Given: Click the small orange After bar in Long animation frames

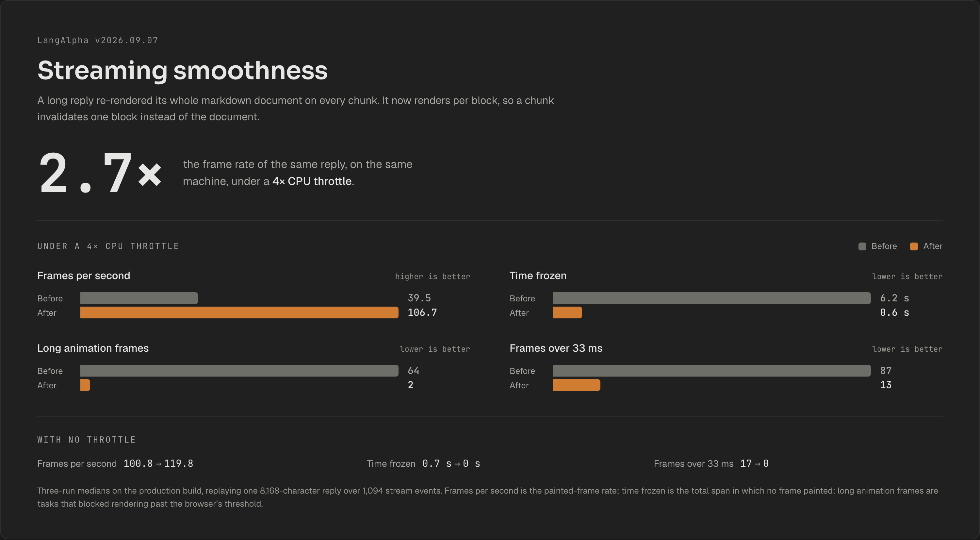Looking at the screenshot, I should tap(85, 385).
